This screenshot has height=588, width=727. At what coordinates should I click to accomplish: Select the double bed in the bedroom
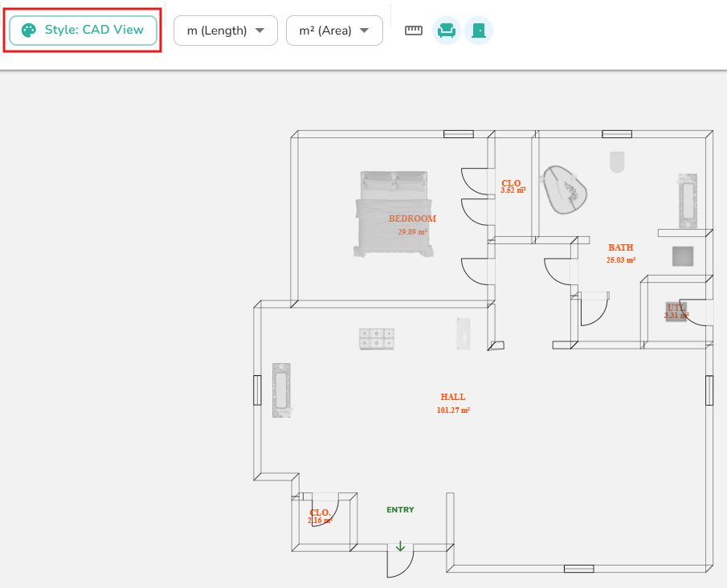[394, 214]
